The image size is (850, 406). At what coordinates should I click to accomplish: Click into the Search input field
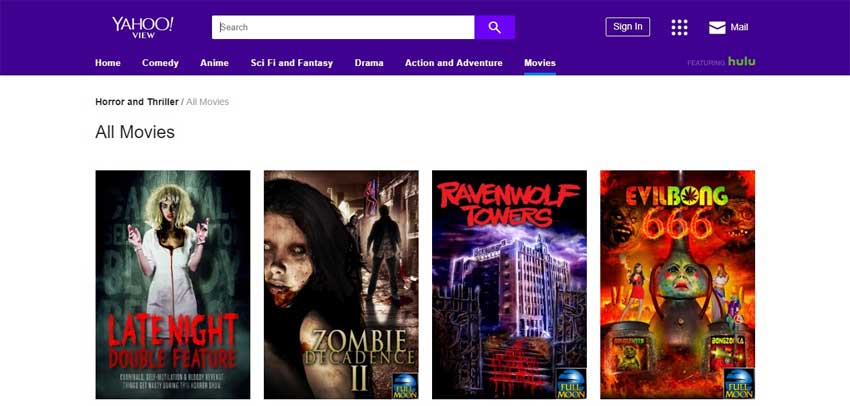pyautogui.click(x=343, y=27)
